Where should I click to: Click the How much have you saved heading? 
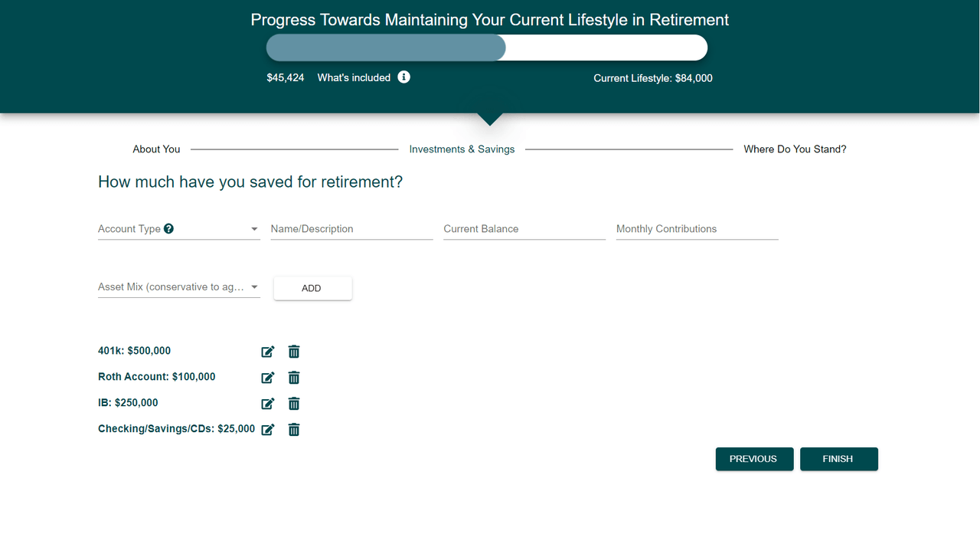tap(250, 182)
